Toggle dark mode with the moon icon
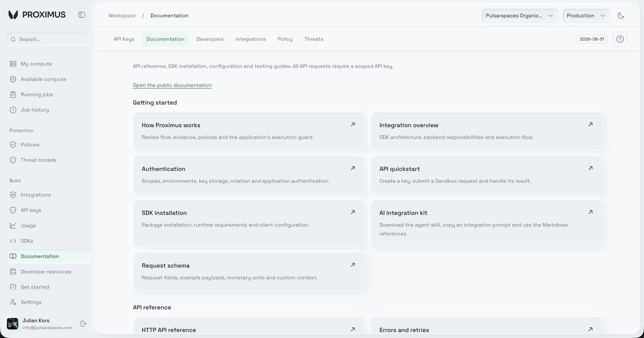644x338 pixels. [621, 16]
